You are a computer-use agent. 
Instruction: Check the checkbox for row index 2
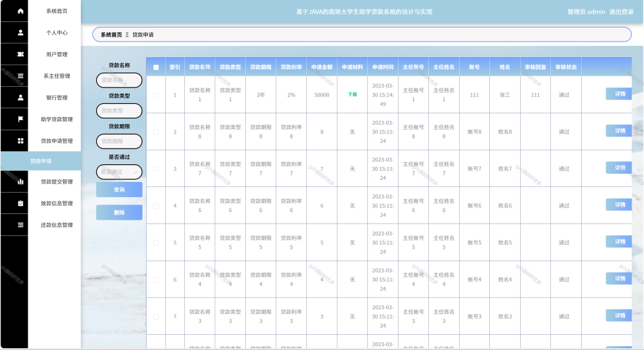tap(156, 132)
